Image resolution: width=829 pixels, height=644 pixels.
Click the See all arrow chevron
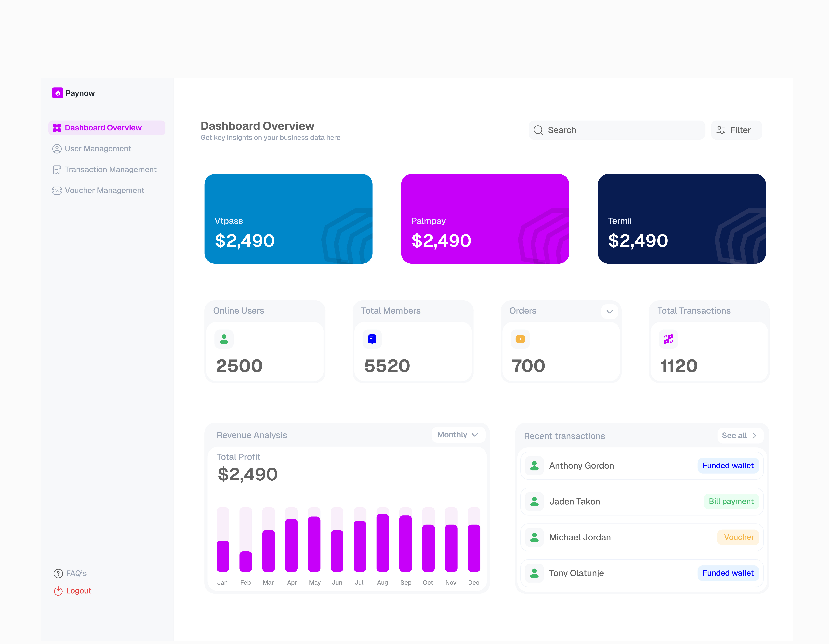[x=754, y=436]
